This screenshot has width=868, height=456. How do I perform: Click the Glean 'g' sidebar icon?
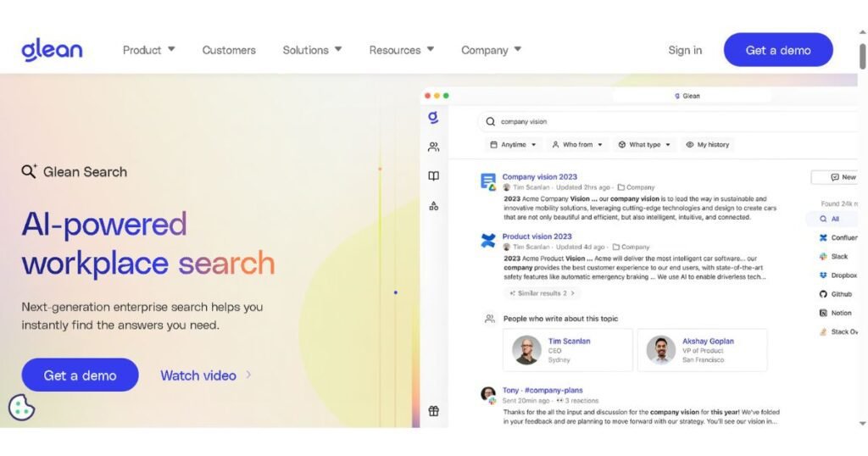click(433, 117)
